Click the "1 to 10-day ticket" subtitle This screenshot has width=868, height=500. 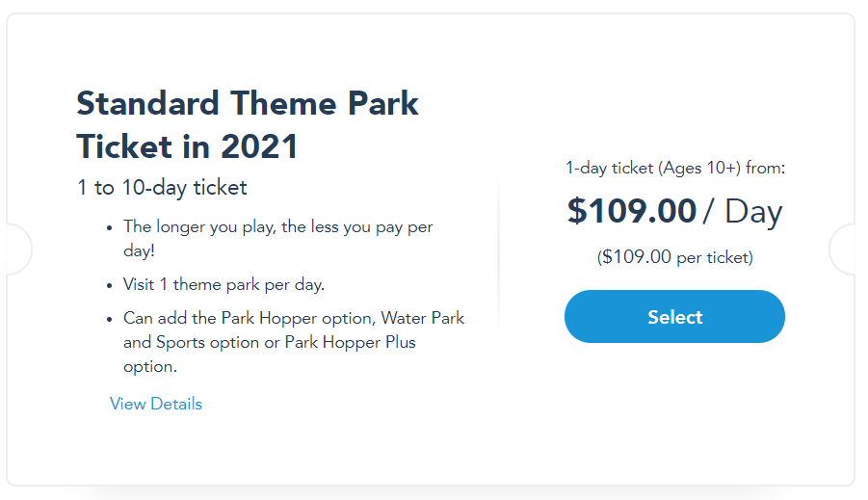coord(162,187)
